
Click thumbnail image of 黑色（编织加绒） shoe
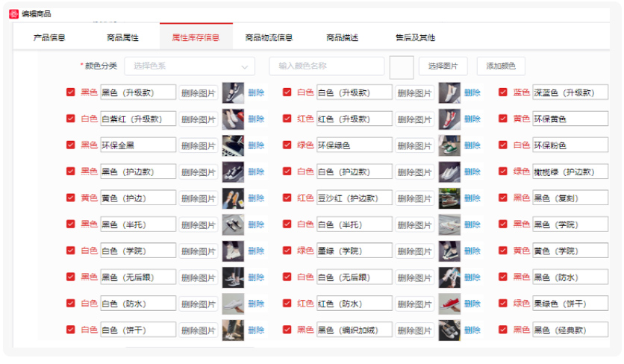pyautogui.click(x=449, y=330)
